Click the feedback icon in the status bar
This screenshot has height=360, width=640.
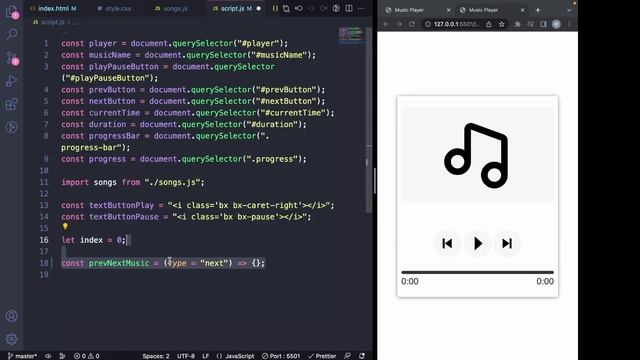coord(347,356)
